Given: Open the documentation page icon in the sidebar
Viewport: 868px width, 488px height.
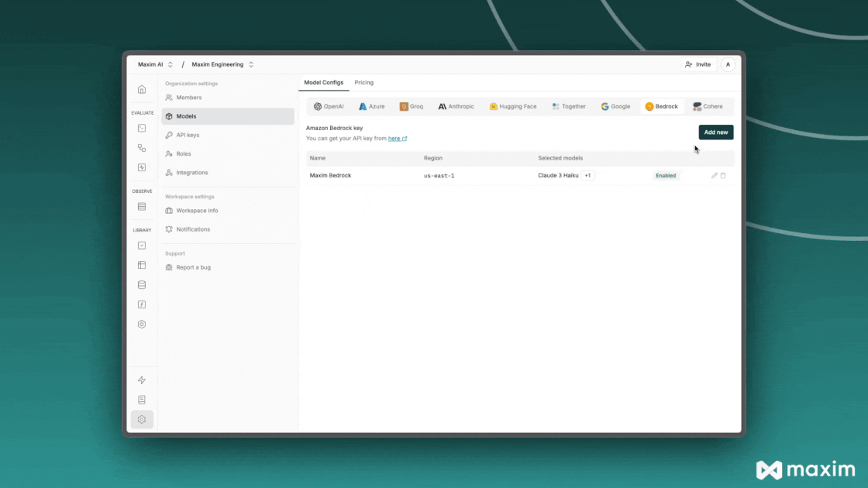Looking at the screenshot, I should coord(142,400).
